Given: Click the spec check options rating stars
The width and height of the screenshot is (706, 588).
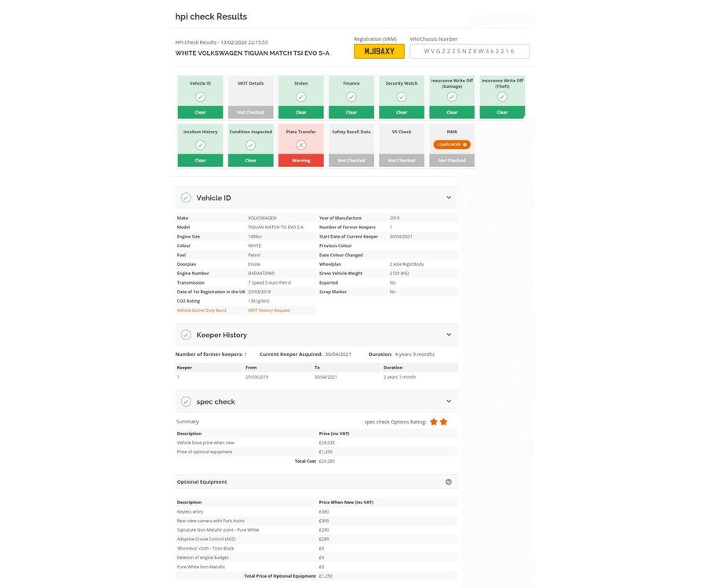Looking at the screenshot, I should 439,422.
